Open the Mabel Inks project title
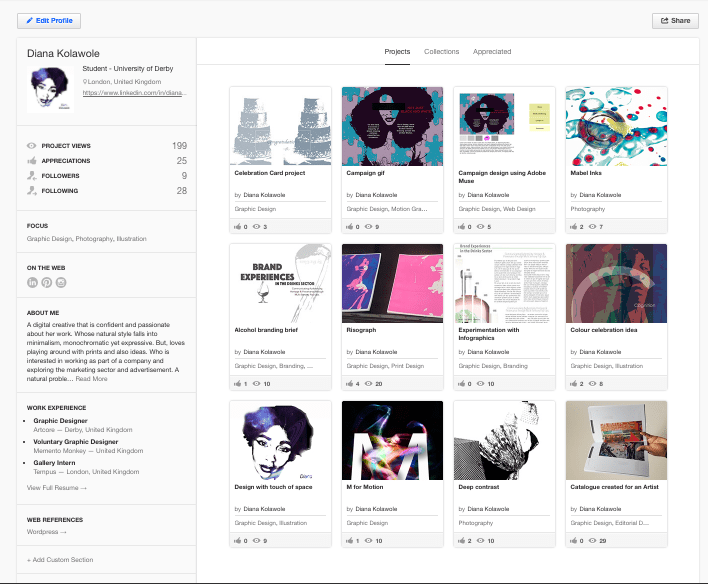Screen dimensions: 708x584 [x=587, y=172]
